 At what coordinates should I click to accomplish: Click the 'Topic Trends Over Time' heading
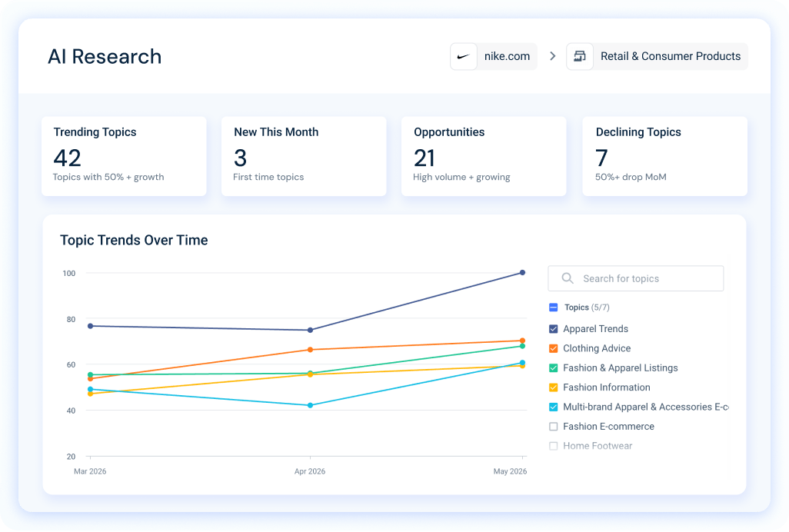point(134,240)
